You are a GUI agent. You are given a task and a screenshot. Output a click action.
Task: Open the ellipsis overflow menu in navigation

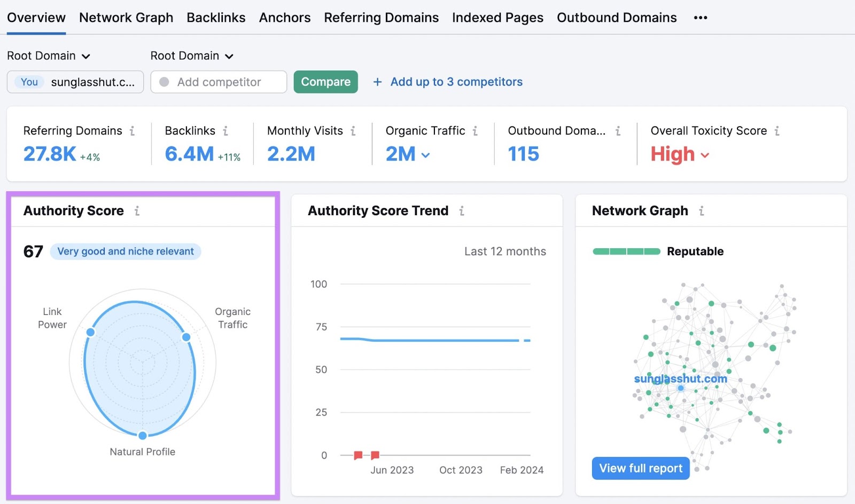700,17
